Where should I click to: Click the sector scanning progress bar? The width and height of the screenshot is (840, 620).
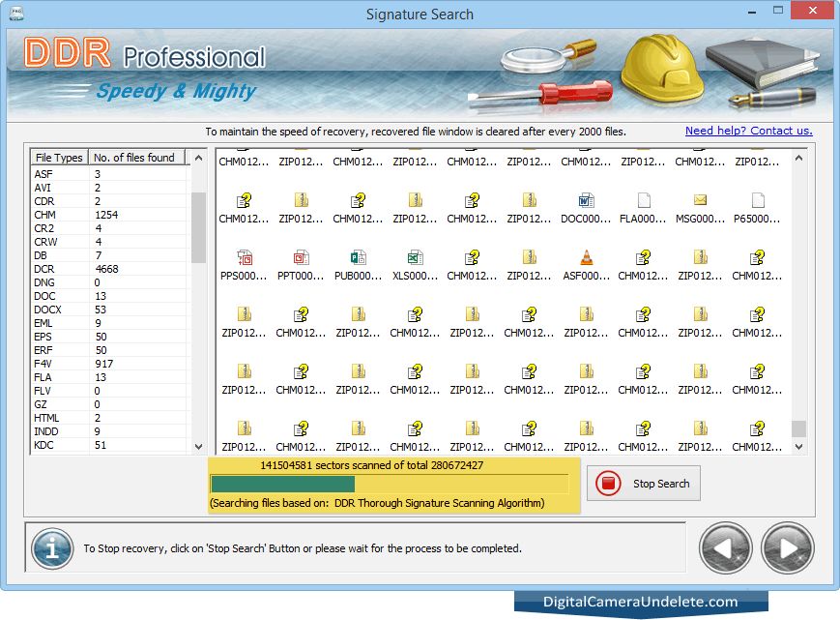pos(389,484)
